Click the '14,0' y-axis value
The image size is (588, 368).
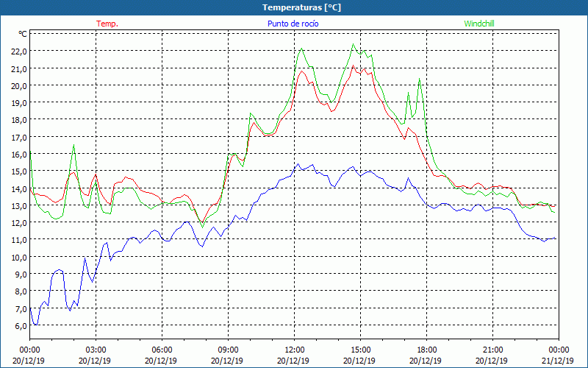point(19,189)
